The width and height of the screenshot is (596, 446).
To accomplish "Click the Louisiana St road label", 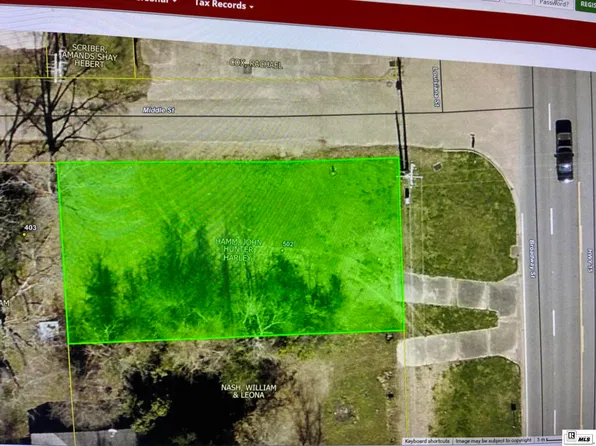I will [x=436, y=87].
